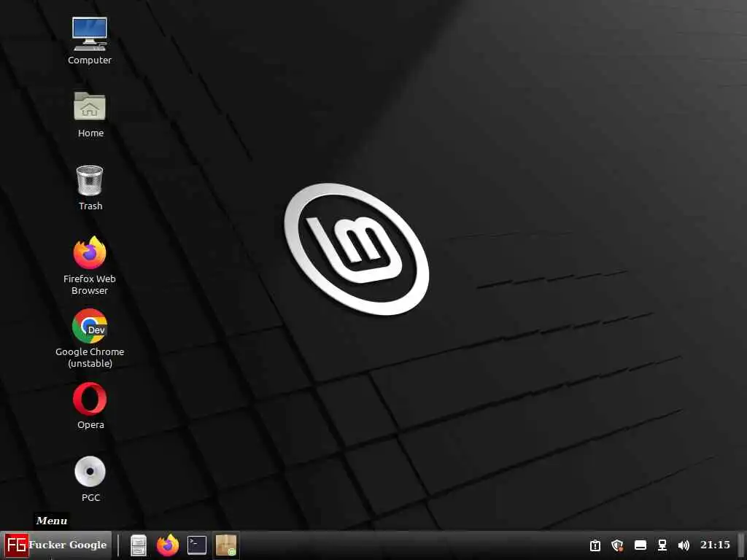Screen dimensions: 747x560
Task: Launch the file manager from the panel
Action: [x=139, y=545]
